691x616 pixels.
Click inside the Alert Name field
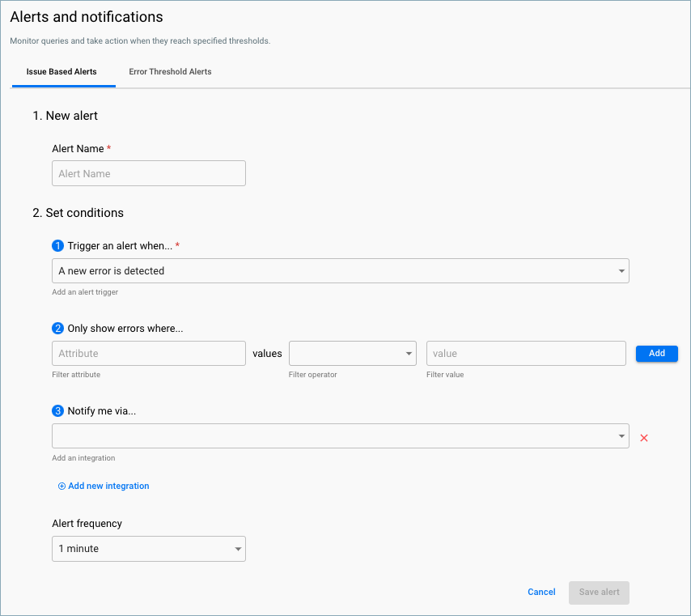tap(149, 173)
